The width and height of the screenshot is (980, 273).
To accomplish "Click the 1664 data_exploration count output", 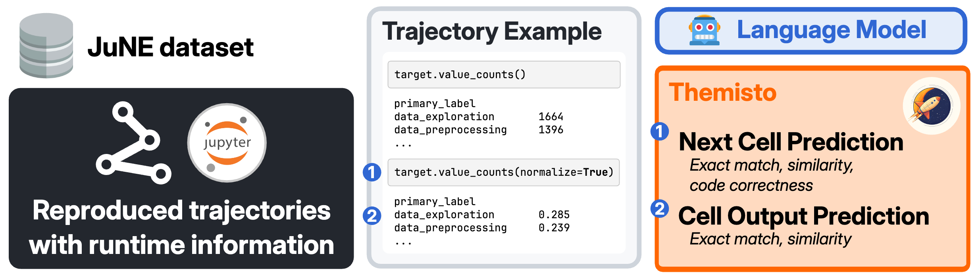I will coord(551,117).
